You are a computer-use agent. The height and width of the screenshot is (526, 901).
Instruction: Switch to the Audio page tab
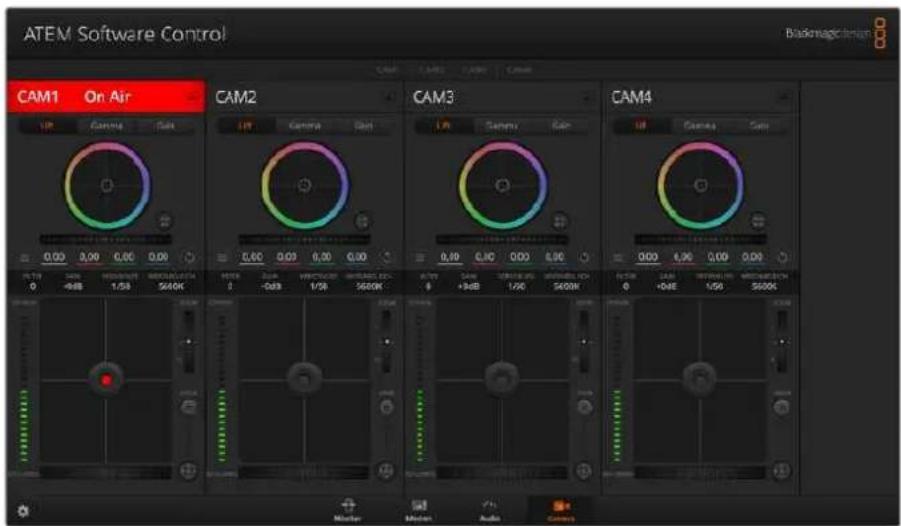click(489, 510)
